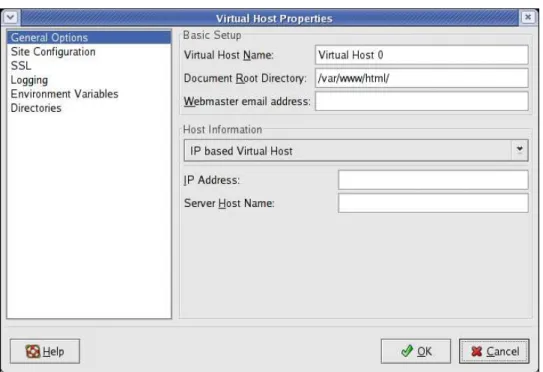The image size is (543, 372).
Task: Select General Options in the list
Action: 89,37
